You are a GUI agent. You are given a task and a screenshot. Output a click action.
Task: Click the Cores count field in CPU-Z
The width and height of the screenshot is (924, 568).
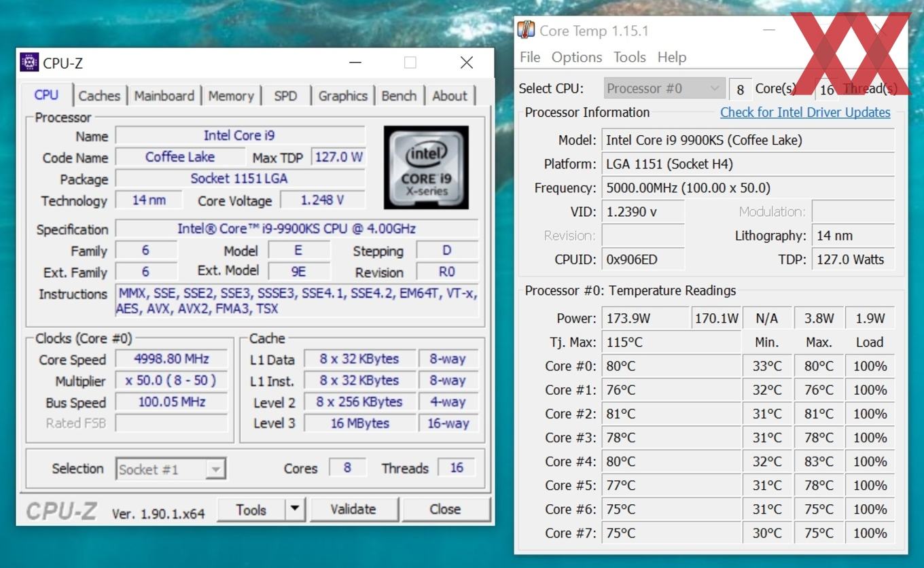click(x=347, y=467)
